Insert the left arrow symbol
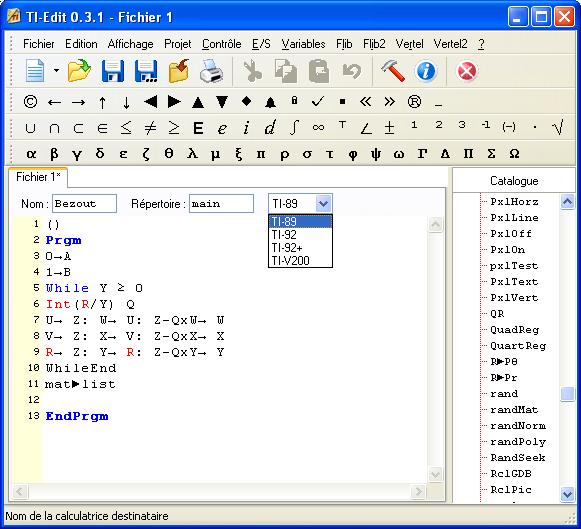The width and height of the screenshot is (581, 529). [x=54, y=103]
